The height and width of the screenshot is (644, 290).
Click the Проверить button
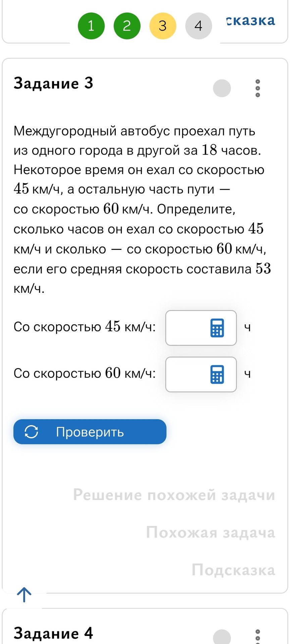(x=90, y=432)
